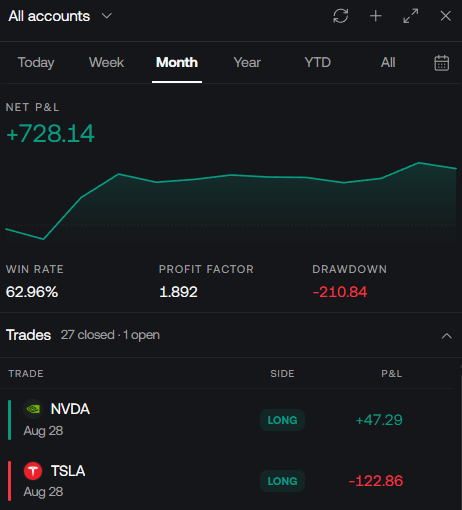Open the All accounts dropdown
Viewport: 462px width, 510px height.
(x=60, y=16)
